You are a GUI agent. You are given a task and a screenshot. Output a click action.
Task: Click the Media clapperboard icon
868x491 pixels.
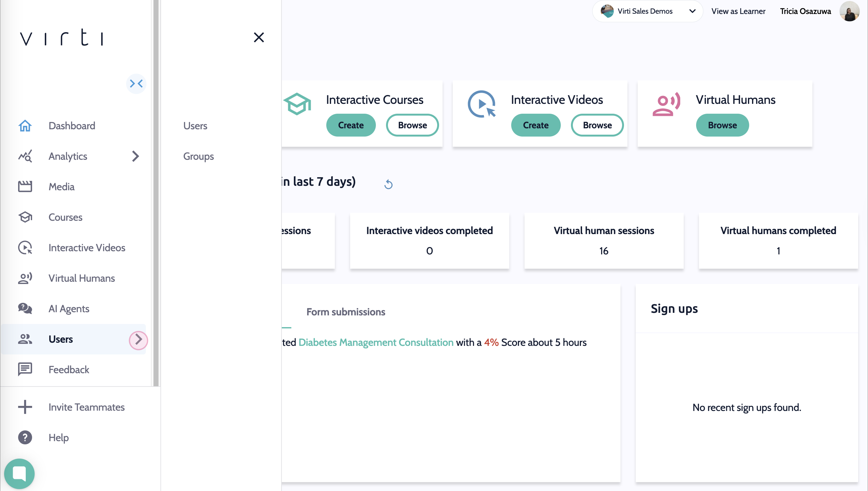[25, 186]
